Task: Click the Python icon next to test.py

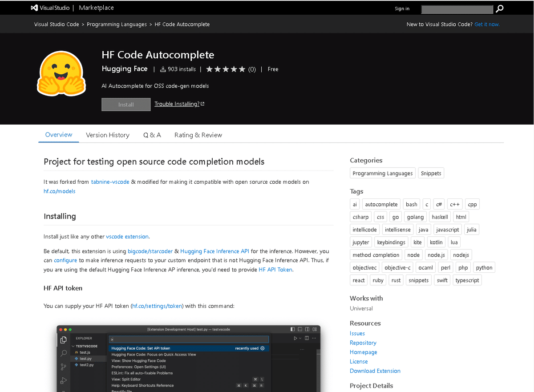Action: tap(77, 359)
